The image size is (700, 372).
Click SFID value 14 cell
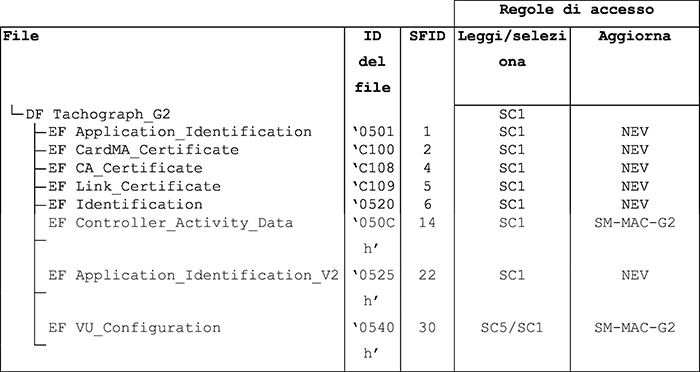pyautogui.click(x=427, y=222)
